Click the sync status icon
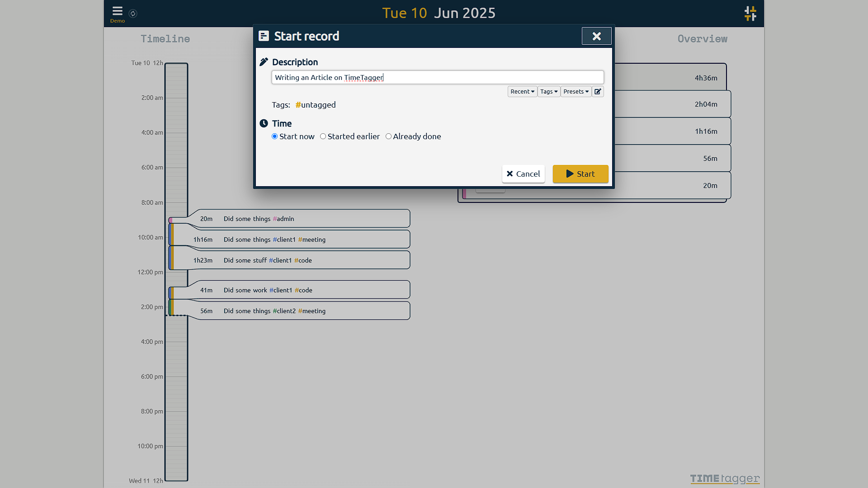Image resolution: width=868 pixels, height=488 pixels. click(133, 14)
